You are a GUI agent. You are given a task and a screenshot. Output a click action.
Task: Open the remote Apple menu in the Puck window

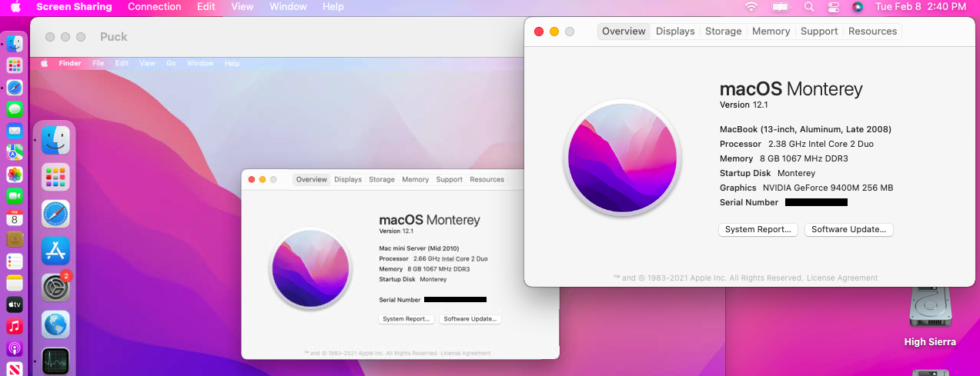tap(44, 63)
